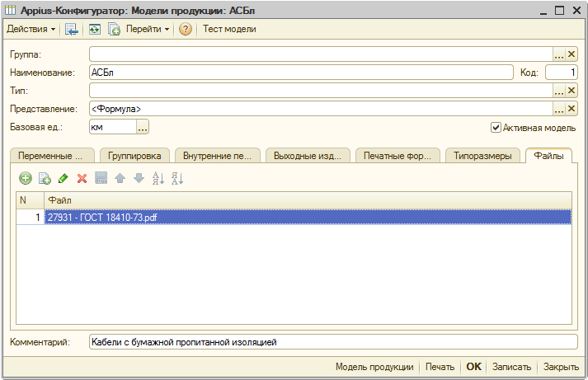Click the Help question mark icon
This screenshot has height=380, width=588.
pos(186,29)
